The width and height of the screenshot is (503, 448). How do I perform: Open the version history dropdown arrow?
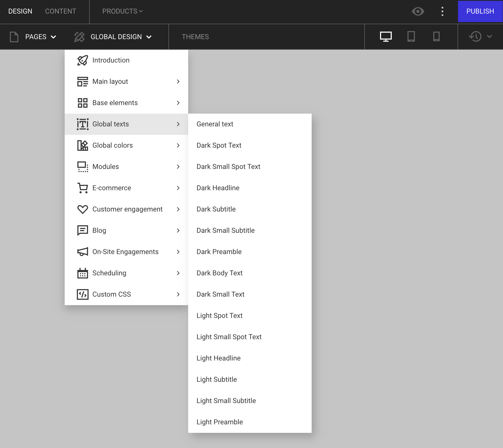coord(490,37)
